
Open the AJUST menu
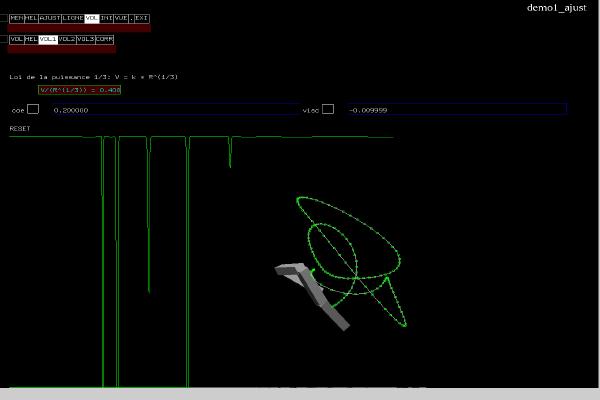coord(50,18)
